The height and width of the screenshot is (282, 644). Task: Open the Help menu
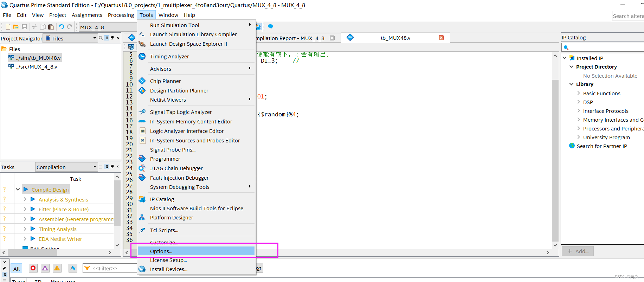tap(189, 15)
